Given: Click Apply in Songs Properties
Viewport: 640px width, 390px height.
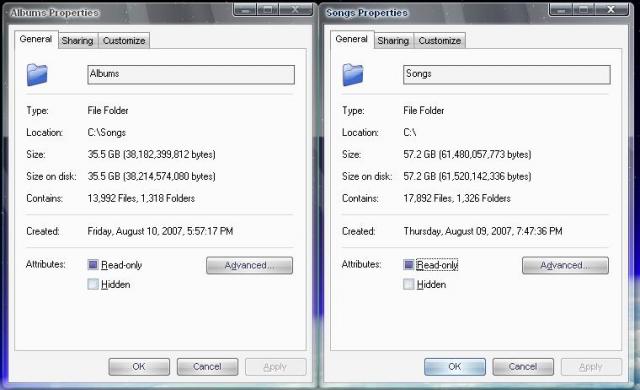Looking at the screenshot, I should (591, 367).
